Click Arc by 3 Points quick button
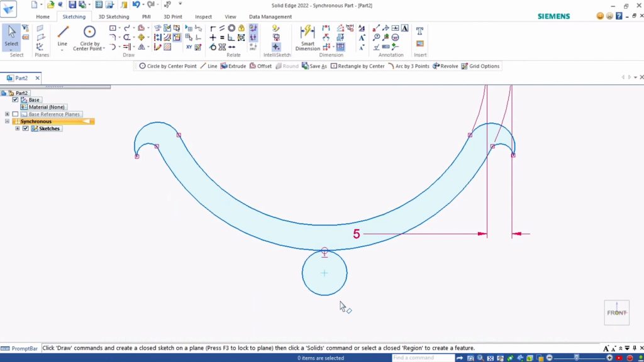The image size is (644, 362). [x=409, y=66]
